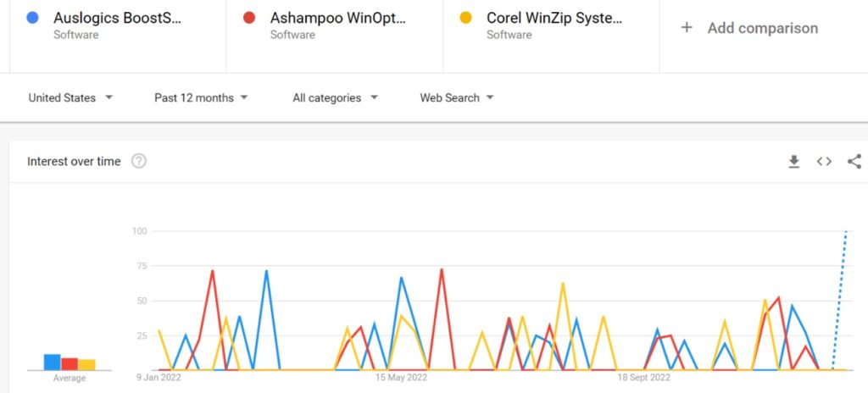Click the plus icon to add comparison
Screen dimensions: 868x393
pos(687,28)
